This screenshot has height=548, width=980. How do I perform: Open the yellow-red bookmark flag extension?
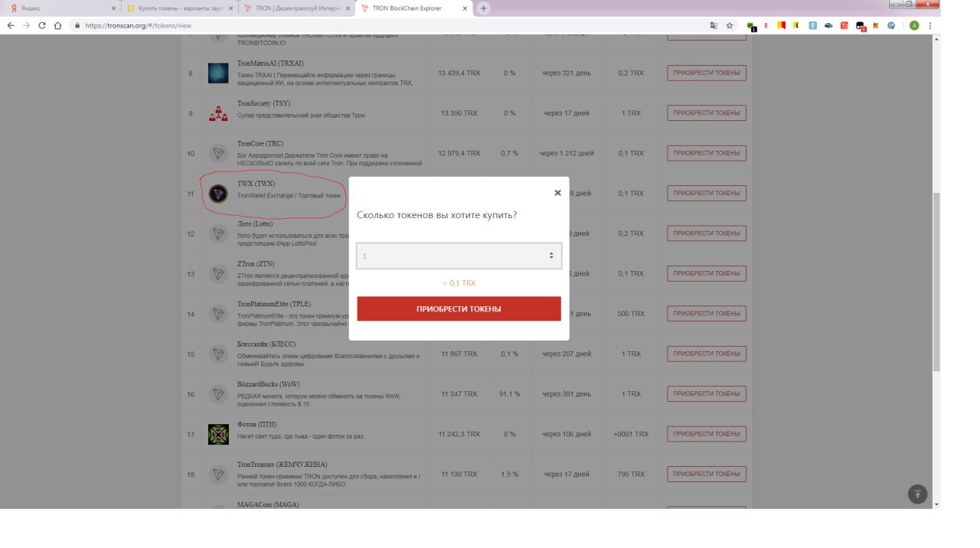click(781, 25)
